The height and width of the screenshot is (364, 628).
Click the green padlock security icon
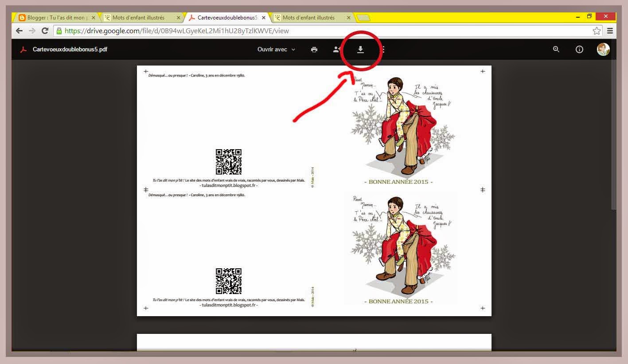point(59,31)
